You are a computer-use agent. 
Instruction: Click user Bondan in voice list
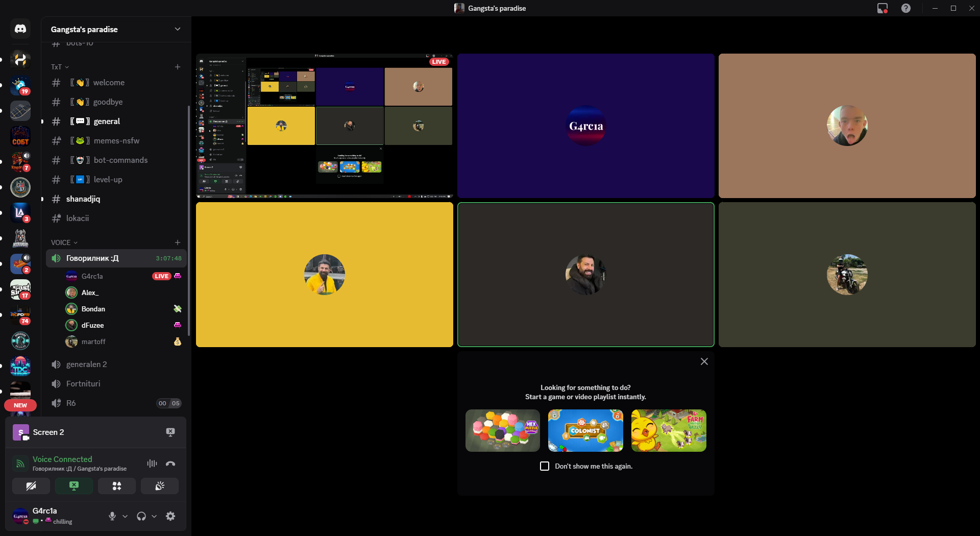[124, 309]
